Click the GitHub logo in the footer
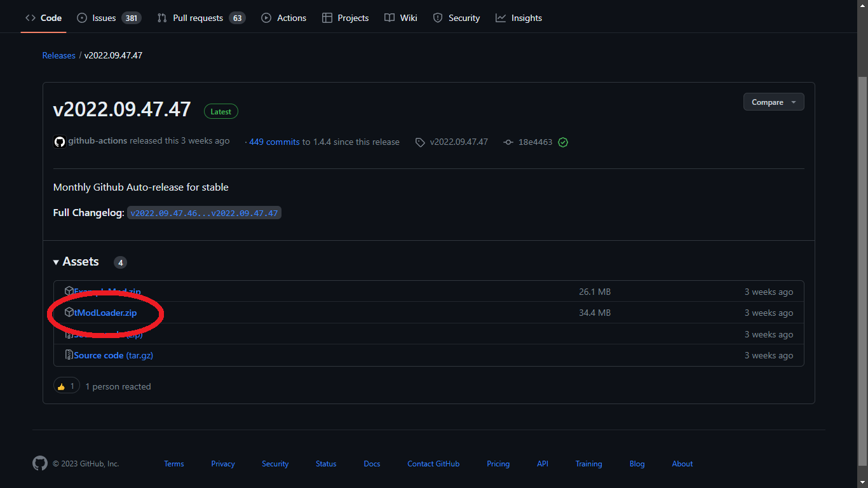 coord(40,463)
